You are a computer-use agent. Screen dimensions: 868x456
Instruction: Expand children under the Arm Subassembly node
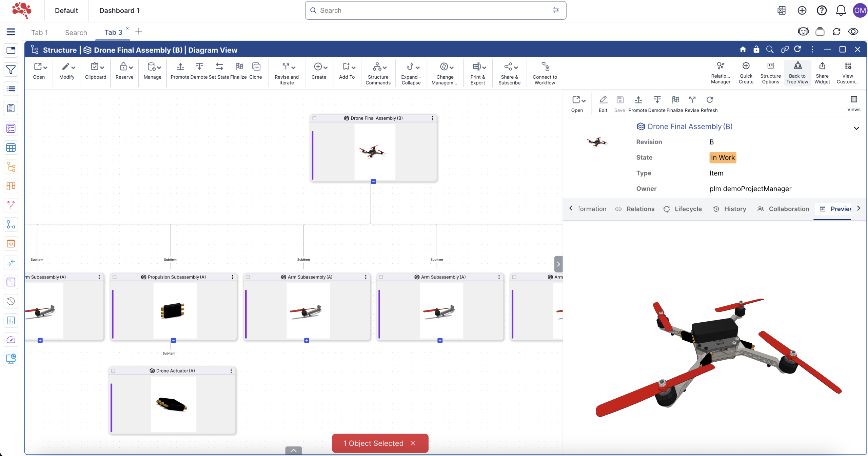click(x=307, y=340)
